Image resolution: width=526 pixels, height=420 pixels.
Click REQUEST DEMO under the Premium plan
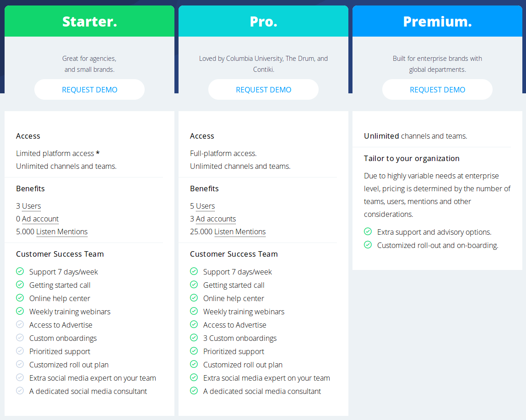(x=437, y=89)
